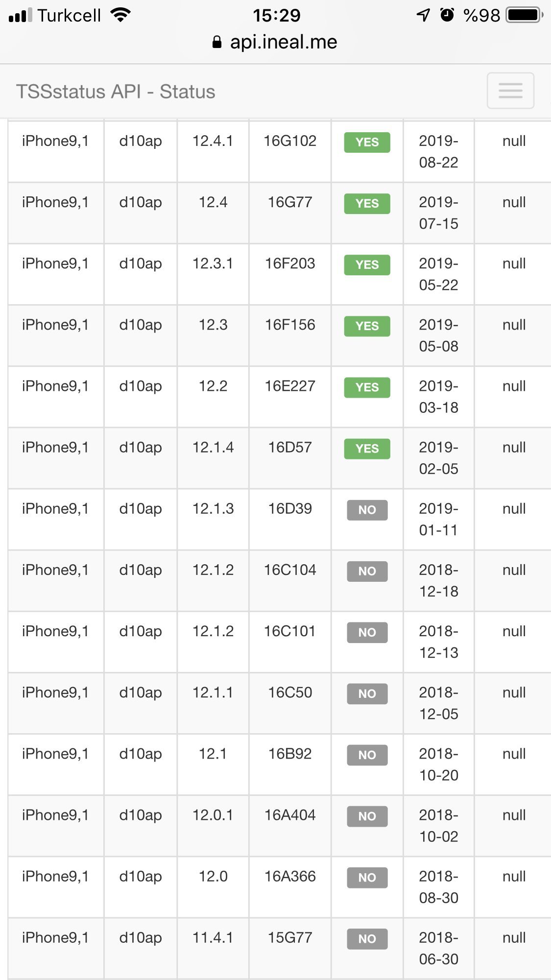
Task: Click the YES badge for 12.1.4
Action: coord(367,449)
